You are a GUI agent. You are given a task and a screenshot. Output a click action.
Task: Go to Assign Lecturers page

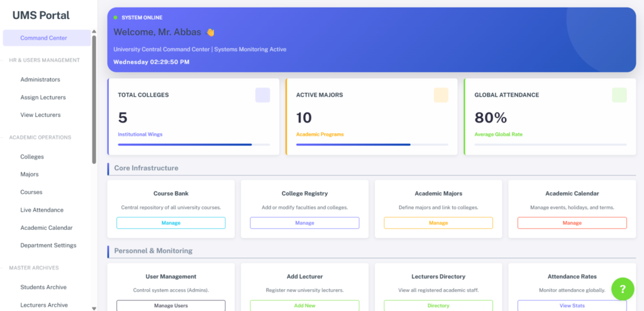pos(43,97)
